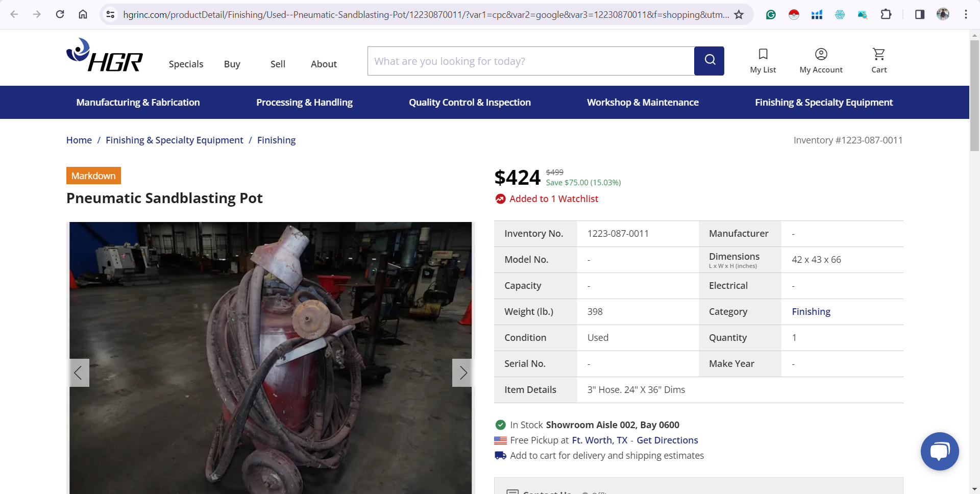Open Manufacturing & Fabrication category
The image size is (980, 494).
tap(138, 102)
